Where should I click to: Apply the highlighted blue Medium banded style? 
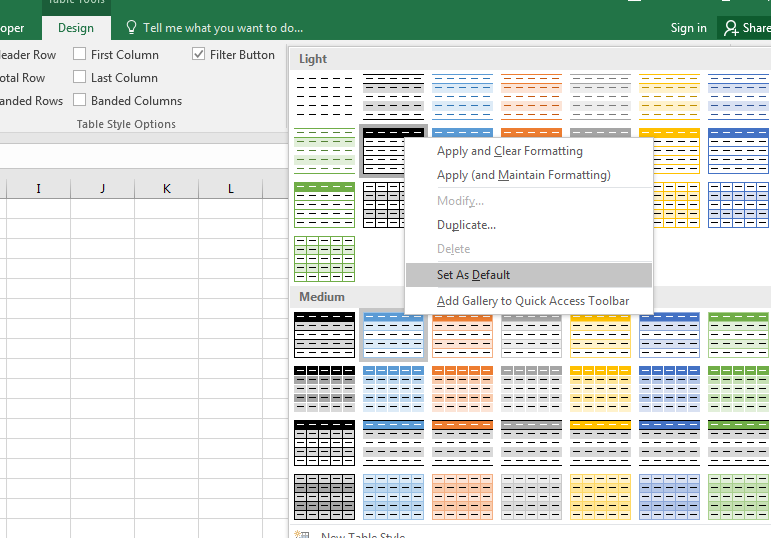tap(393, 335)
